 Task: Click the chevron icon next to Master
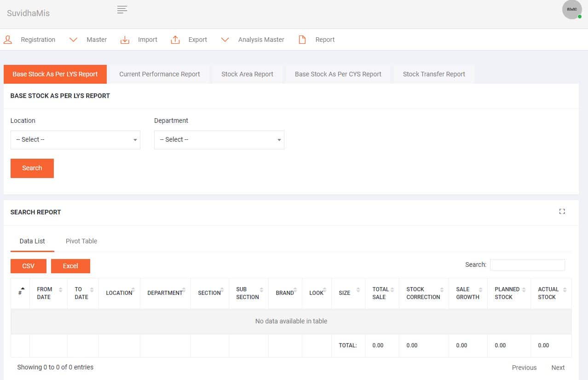pyautogui.click(x=73, y=40)
